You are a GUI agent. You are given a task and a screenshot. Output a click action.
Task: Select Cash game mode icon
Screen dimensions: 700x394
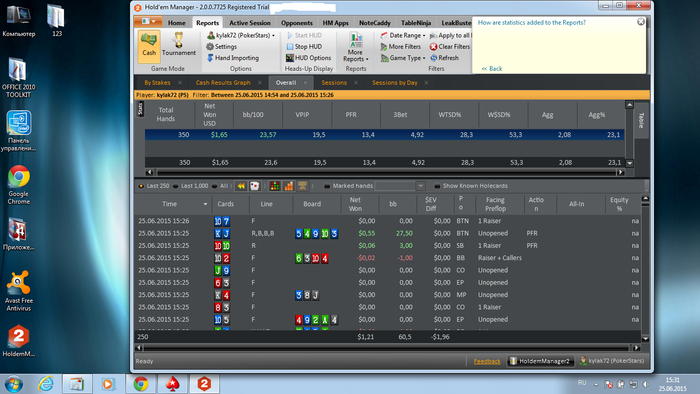pyautogui.click(x=149, y=45)
